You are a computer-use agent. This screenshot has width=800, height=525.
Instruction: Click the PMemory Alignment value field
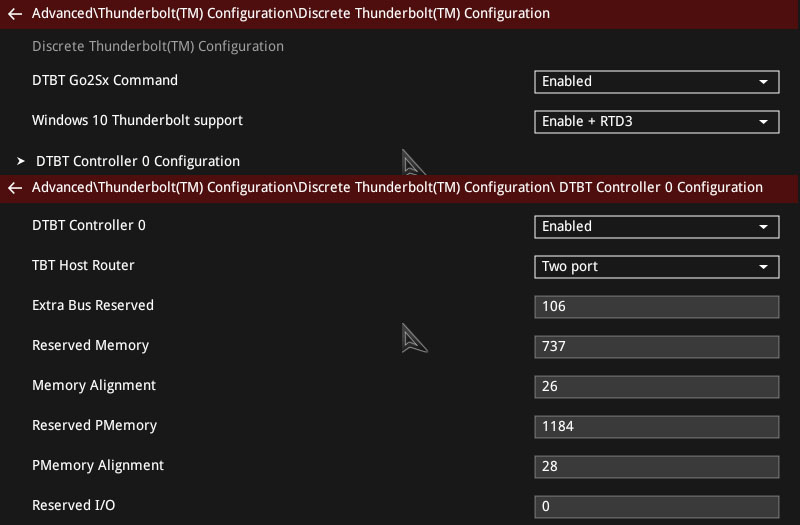coord(657,466)
